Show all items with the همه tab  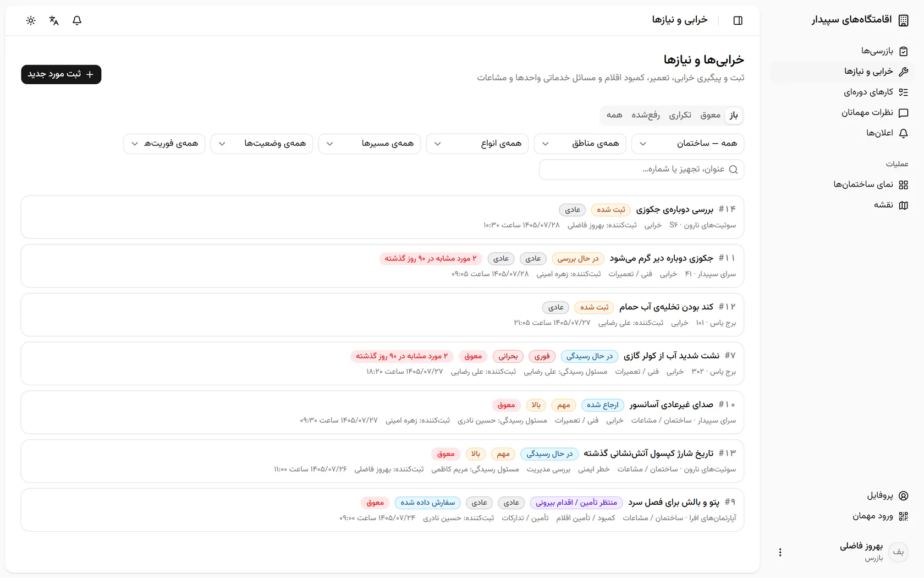(x=614, y=115)
